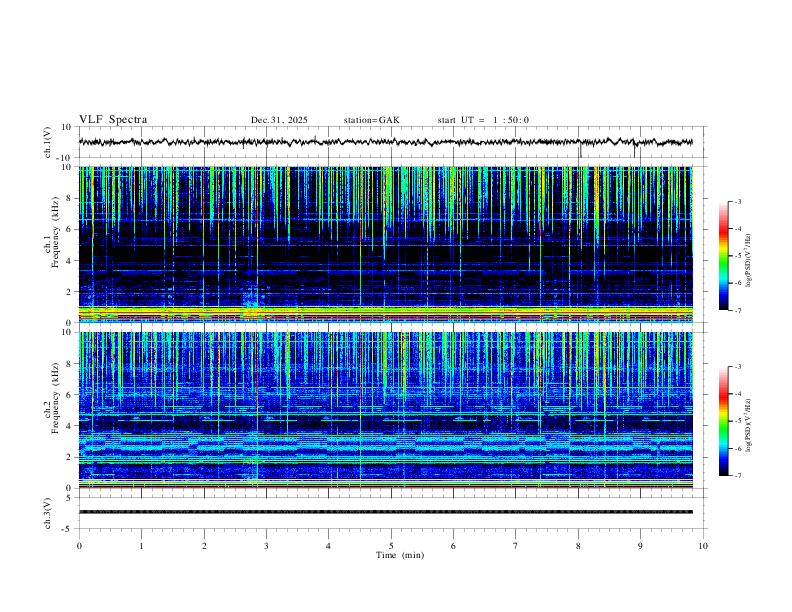Click the '-10' tick on the ch.1(V) axis
Viewport: 792px width, 612px height.
(x=64, y=158)
